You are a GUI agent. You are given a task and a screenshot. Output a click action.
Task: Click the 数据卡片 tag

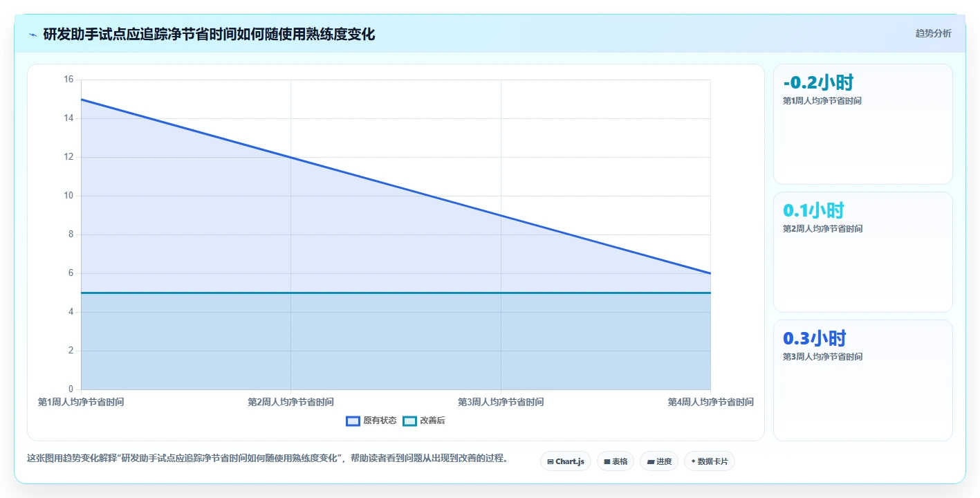(x=710, y=461)
